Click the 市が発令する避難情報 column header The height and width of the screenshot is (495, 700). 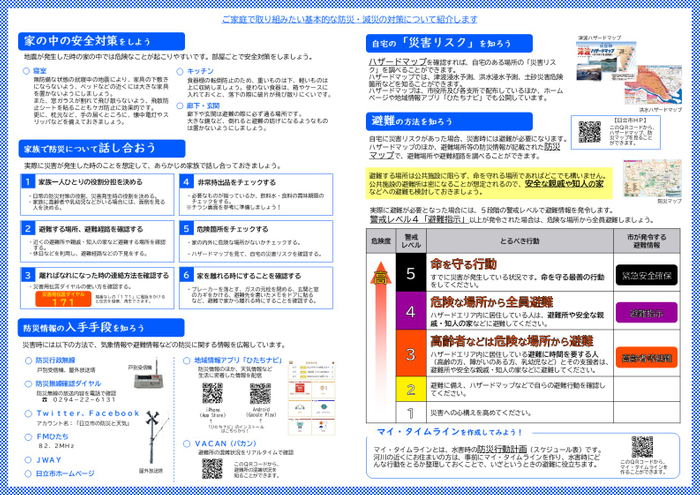(x=646, y=241)
